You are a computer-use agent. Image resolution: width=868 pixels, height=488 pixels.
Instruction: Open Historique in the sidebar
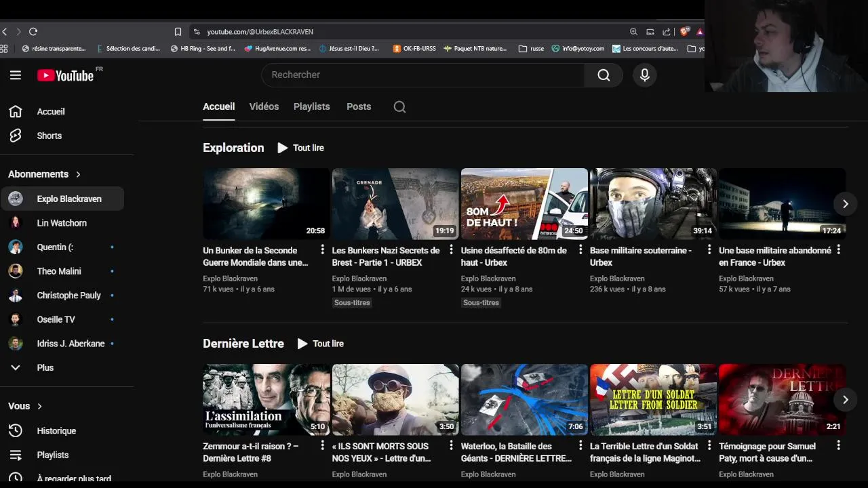click(x=62, y=430)
